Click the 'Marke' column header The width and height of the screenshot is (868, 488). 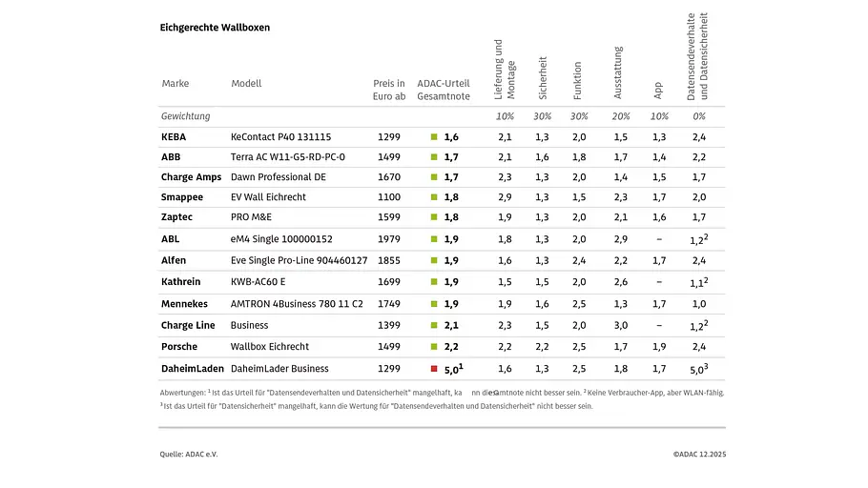[175, 84]
